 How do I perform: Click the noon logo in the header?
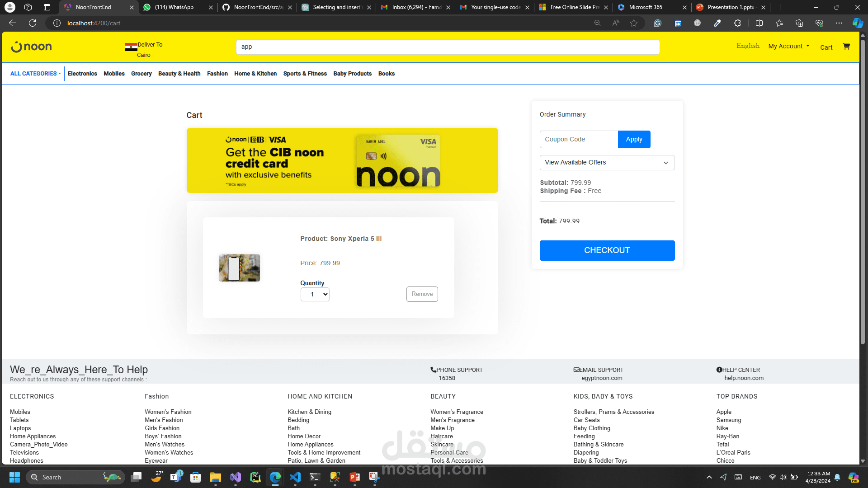(31, 47)
